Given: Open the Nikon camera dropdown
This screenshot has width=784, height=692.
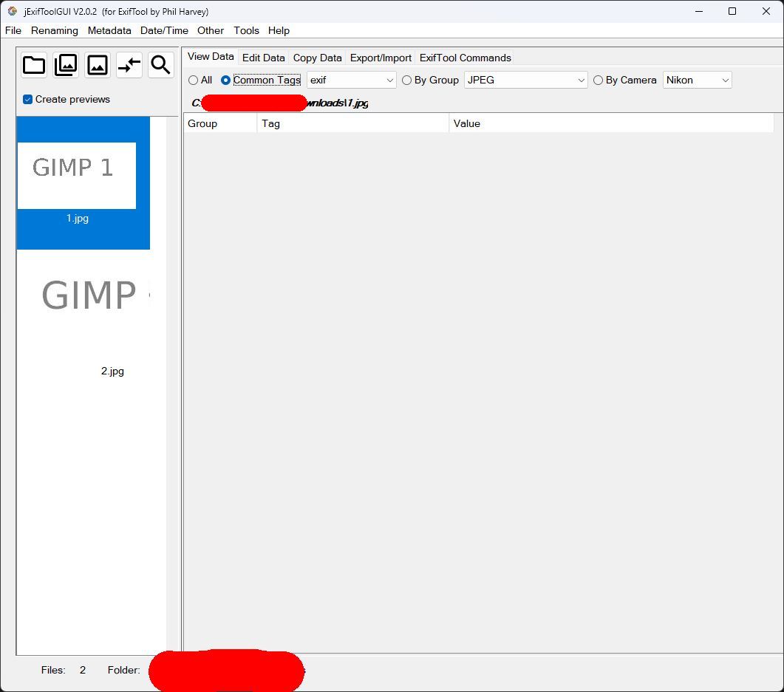Looking at the screenshot, I should (697, 80).
